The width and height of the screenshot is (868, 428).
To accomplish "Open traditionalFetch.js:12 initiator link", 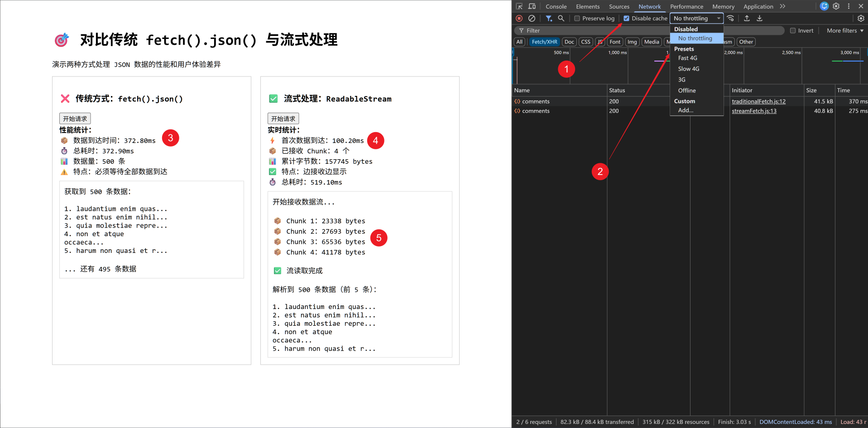I will click(x=758, y=102).
